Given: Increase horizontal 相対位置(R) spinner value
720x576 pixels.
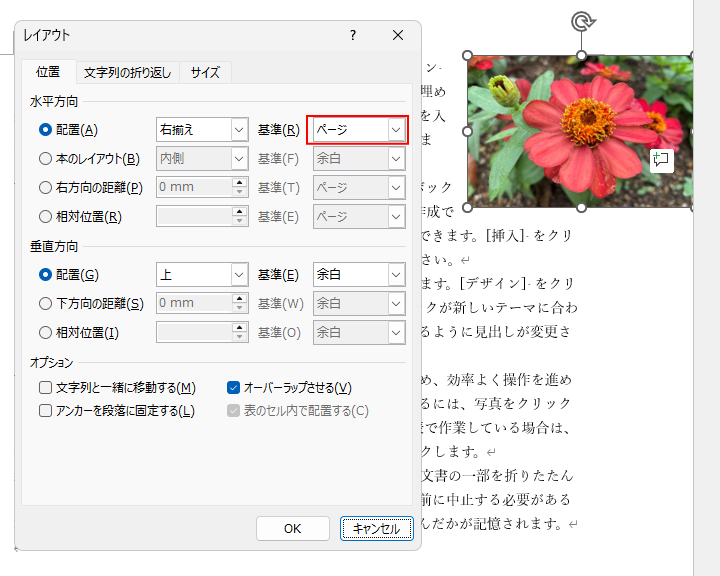Looking at the screenshot, I should tap(239, 212).
